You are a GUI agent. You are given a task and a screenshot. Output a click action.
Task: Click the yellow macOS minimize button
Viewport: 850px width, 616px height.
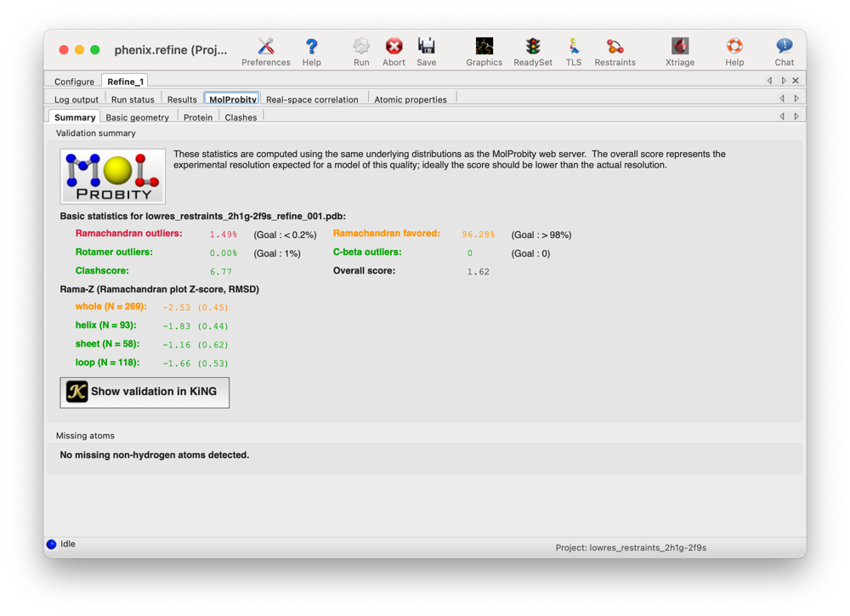[79, 50]
